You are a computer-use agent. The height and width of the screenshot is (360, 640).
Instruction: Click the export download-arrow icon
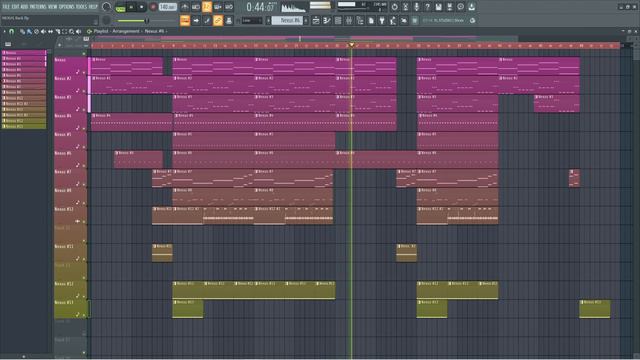471,7
